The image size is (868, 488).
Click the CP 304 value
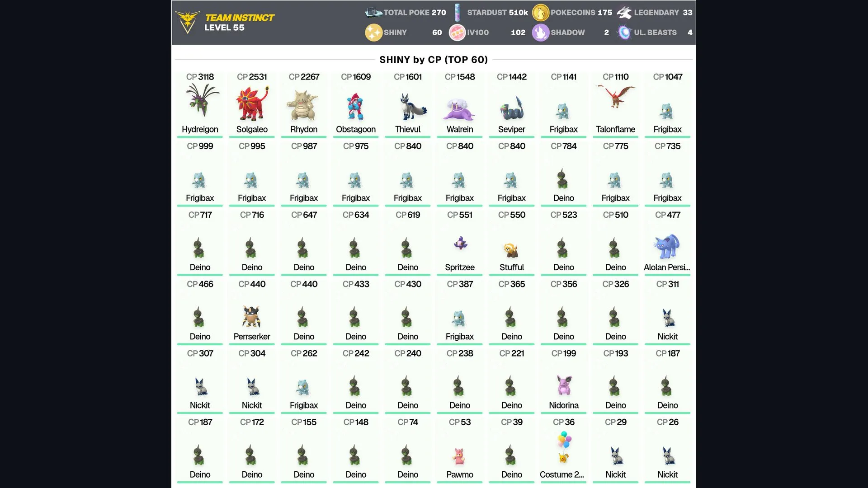pyautogui.click(x=252, y=353)
